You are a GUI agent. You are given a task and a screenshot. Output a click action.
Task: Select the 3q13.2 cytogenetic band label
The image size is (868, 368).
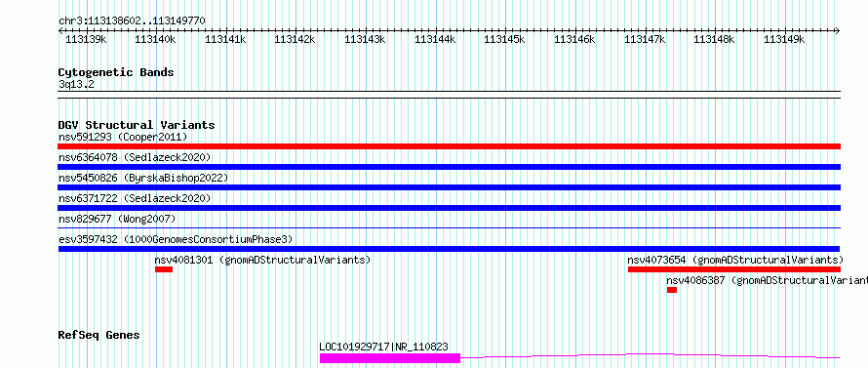tap(76, 85)
